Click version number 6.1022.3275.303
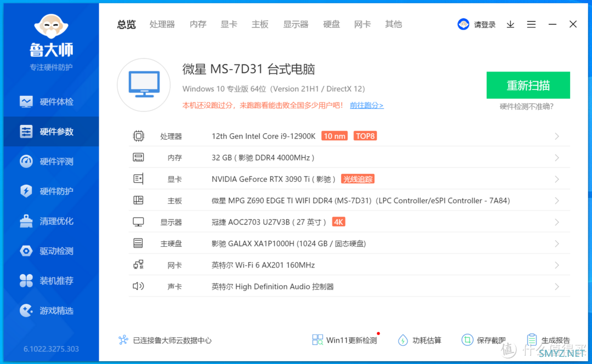592x364 pixels. [x=51, y=349]
